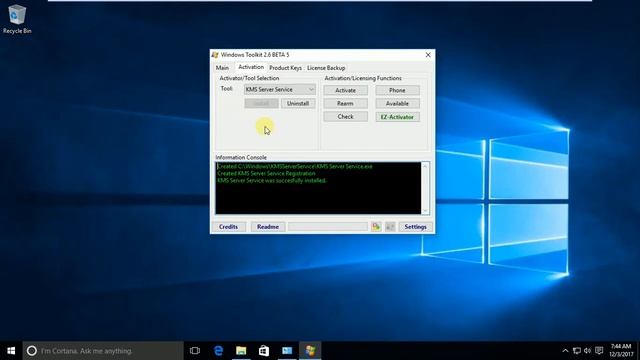Click the Windows Toolkit title bar icon
The width and height of the screenshot is (640, 360).
215,55
